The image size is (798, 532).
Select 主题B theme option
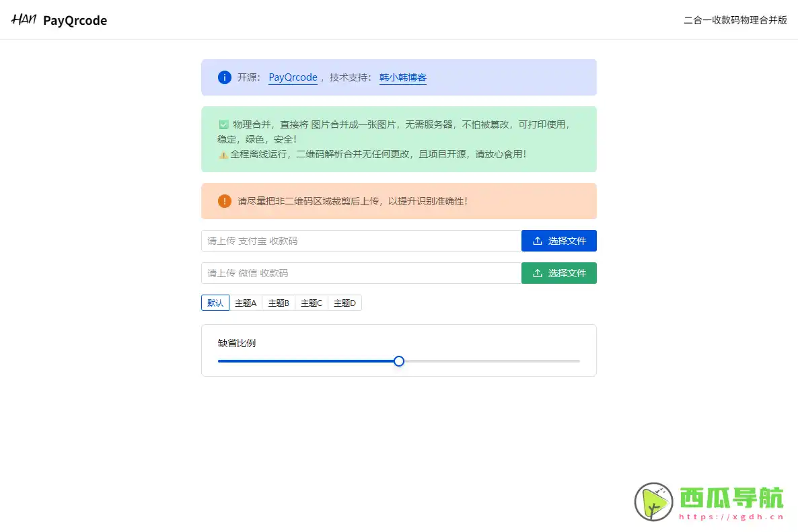tap(279, 303)
